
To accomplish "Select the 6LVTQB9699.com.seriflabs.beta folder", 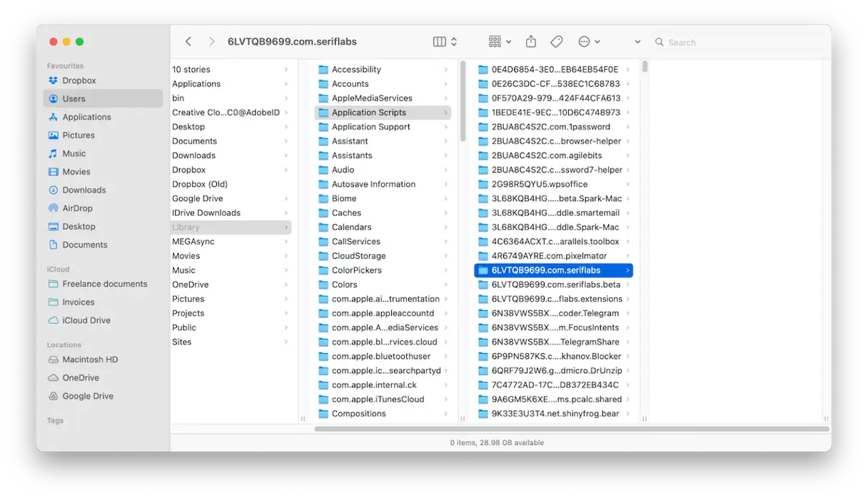I will (554, 285).
